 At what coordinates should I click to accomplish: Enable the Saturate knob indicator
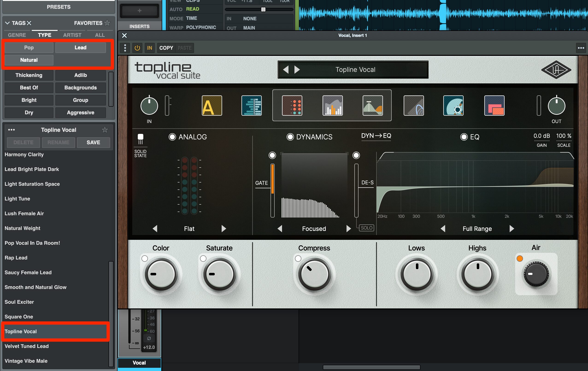click(203, 258)
